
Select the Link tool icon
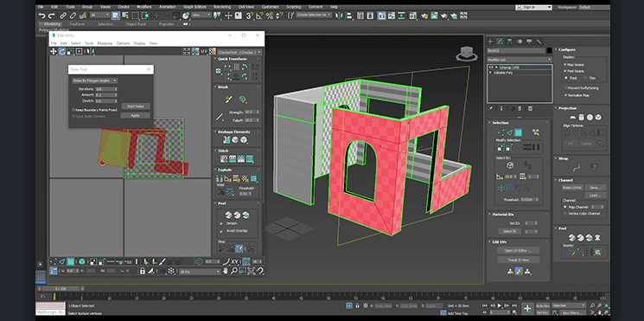63,16
